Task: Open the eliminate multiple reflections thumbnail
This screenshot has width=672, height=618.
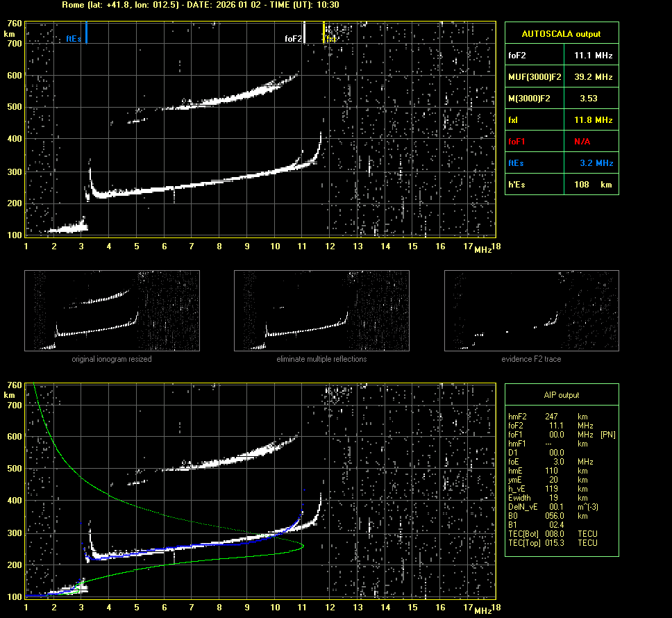Action: tap(321, 310)
